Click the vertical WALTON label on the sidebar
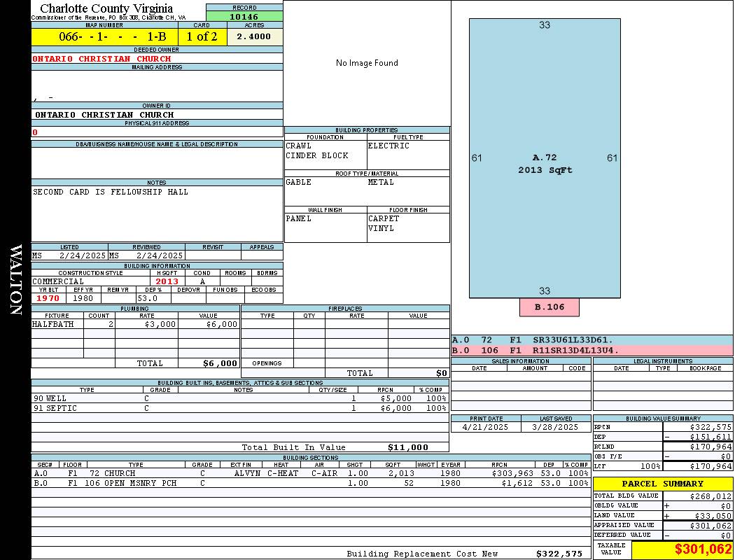735x560 pixels. tap(15, 279)
